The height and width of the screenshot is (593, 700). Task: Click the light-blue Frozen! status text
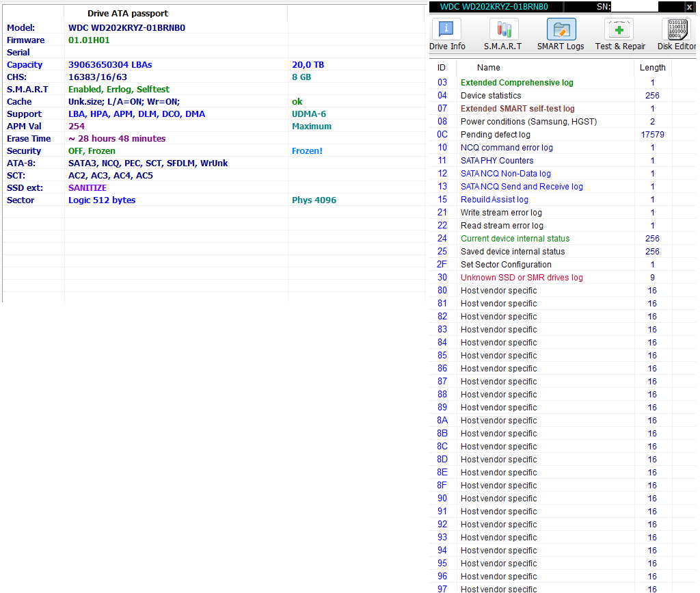coord(307,151)
